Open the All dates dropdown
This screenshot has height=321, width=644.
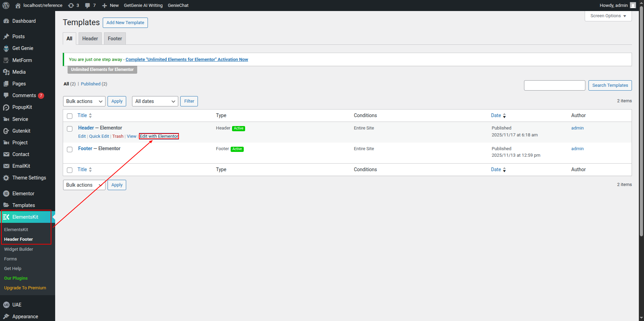(155, 101)
